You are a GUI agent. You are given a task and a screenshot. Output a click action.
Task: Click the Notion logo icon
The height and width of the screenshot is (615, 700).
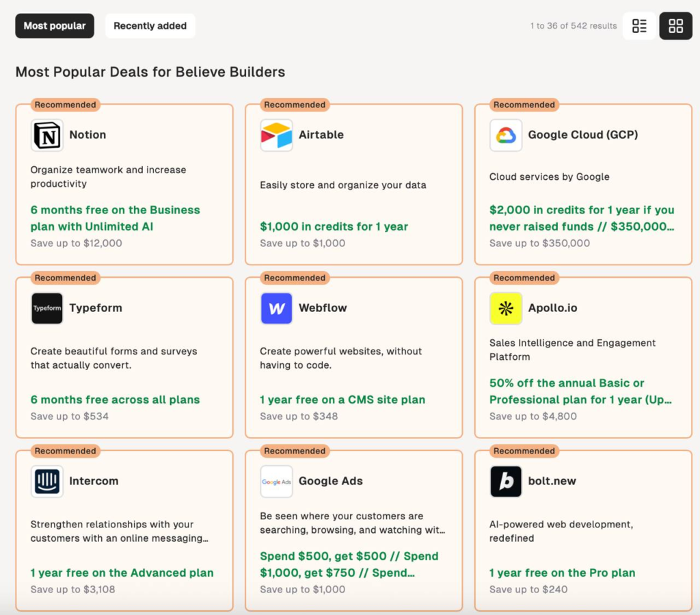(x=47, y=135)
